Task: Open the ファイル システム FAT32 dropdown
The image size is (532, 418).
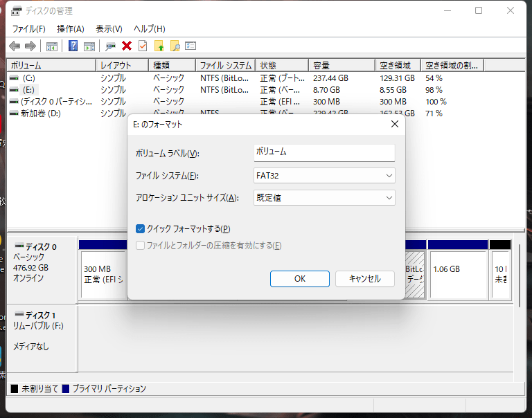Action: [324, 176]
